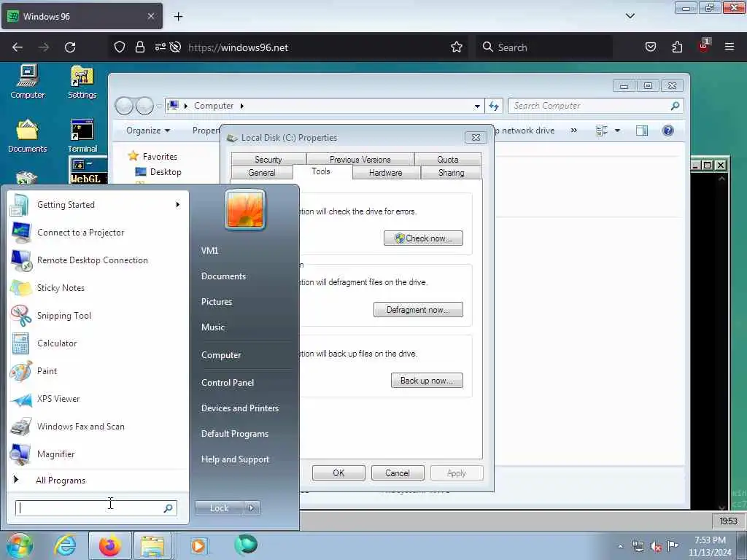
Task: Expand All Programs list
Action: tap(61, 481)
